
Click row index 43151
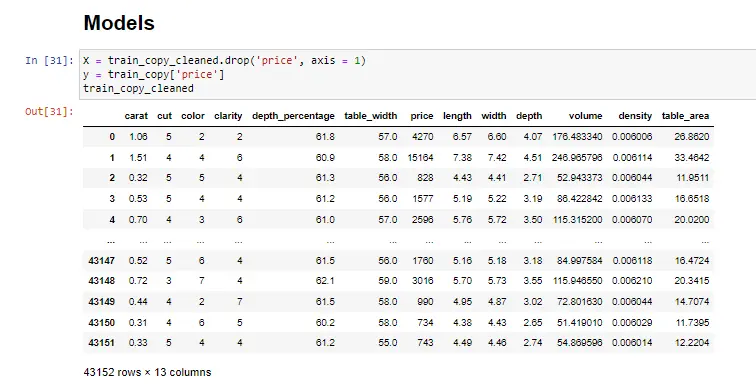click(102, 343)
